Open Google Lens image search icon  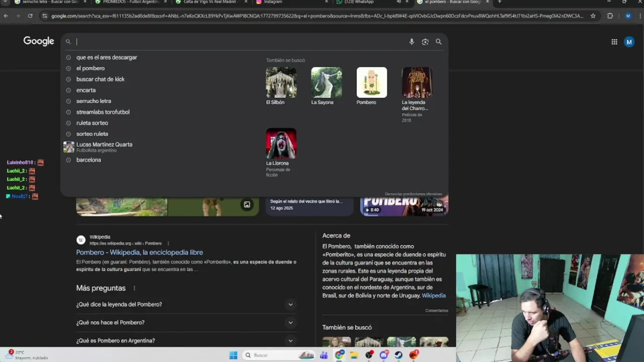pos(425,42)
